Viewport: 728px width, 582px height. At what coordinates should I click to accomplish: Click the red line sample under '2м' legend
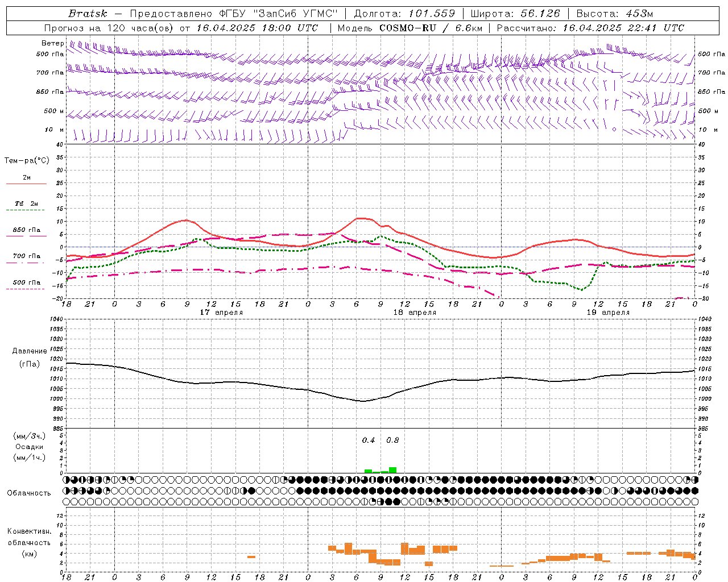(x=26, y=184)
